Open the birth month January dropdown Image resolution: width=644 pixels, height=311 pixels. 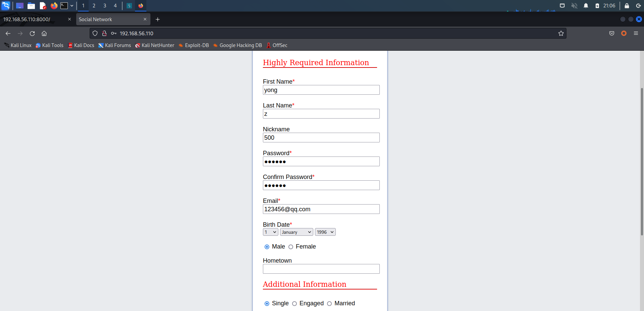[296, 232]
